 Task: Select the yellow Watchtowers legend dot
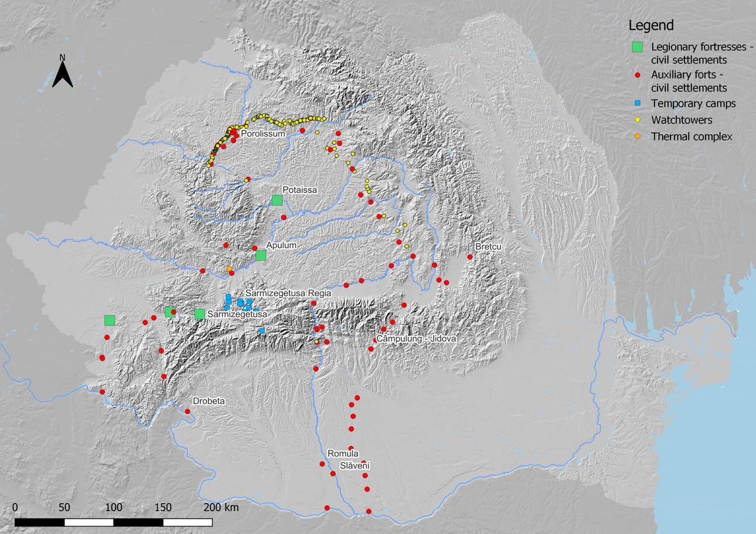click(x=638, y=120)
